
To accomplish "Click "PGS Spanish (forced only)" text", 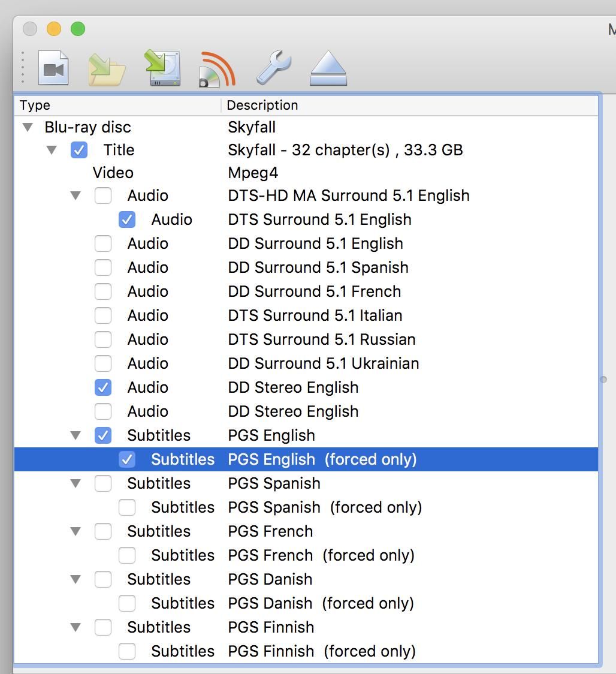I will coord(325,508).
